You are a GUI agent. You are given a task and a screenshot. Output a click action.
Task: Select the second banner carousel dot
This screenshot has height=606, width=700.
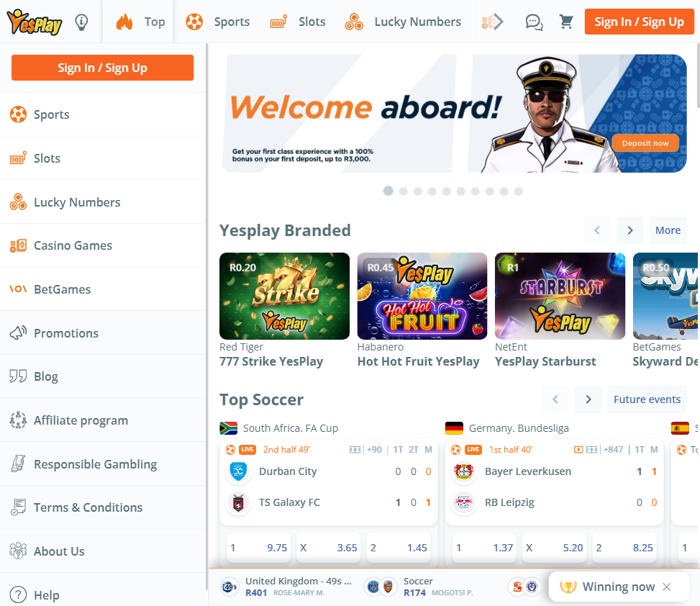[403, 191]
